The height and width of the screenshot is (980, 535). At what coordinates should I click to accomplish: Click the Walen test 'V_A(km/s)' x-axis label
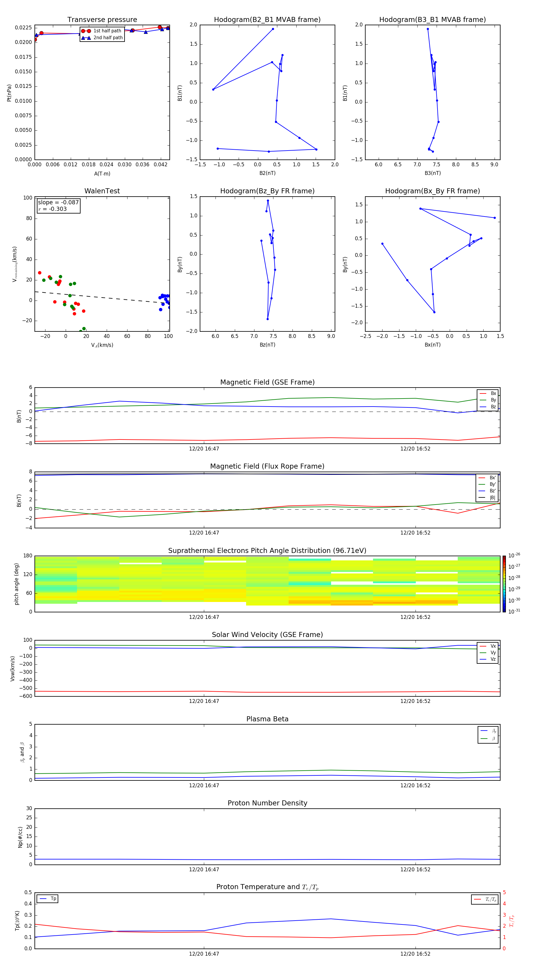click(x=102, y=345)
